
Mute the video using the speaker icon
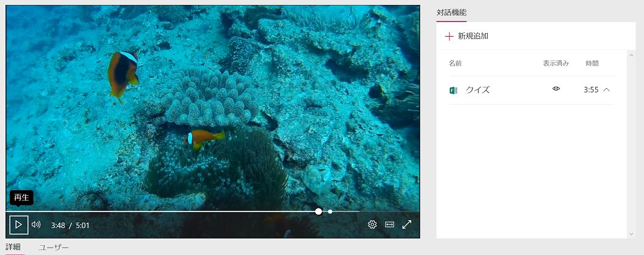[x=36, y=224]
